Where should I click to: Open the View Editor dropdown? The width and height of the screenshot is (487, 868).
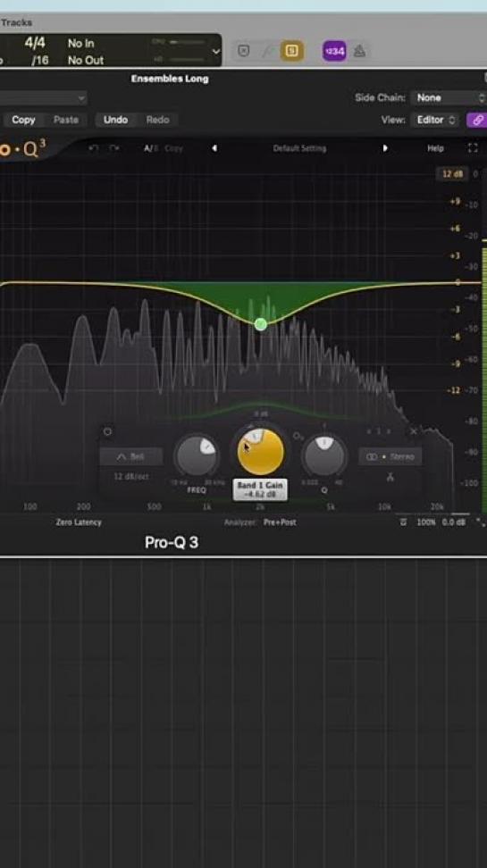tap(435, 120)
